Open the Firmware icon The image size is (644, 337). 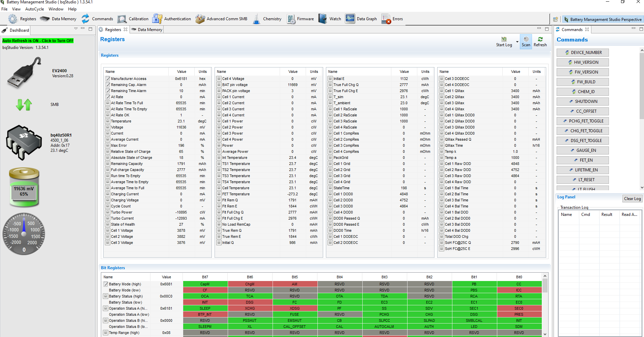click(291, 19)
